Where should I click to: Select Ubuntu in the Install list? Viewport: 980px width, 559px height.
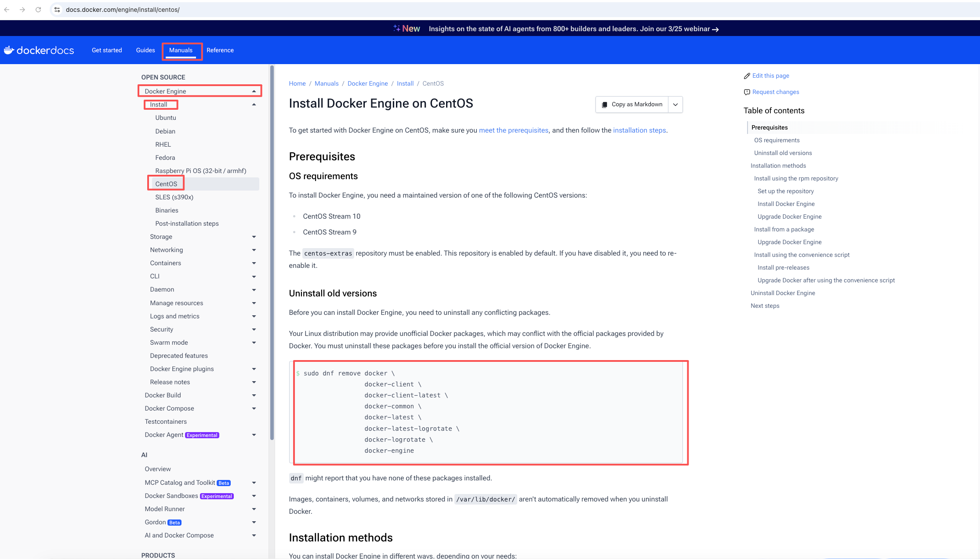(x=166, y=118)
